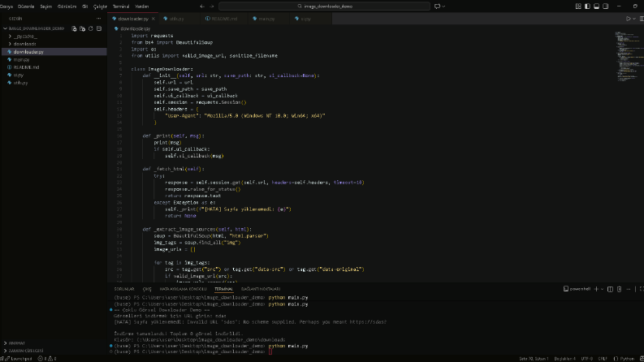Screen dimensions: 644x362
Task: Toggle the bottom panel visibility
Action: pos(596,6)
